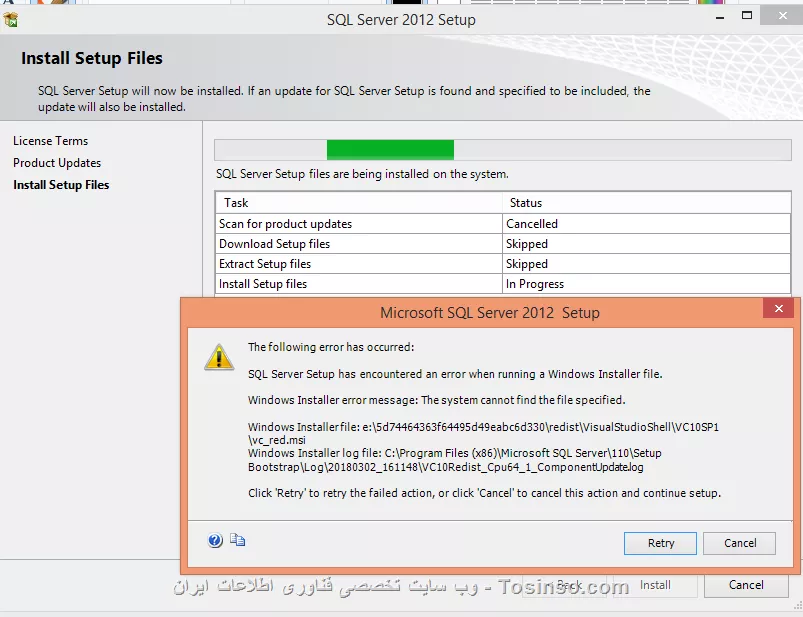
Task: Maximize the SQL Server 2012 Setup window
Action: [x=747, y=16]
